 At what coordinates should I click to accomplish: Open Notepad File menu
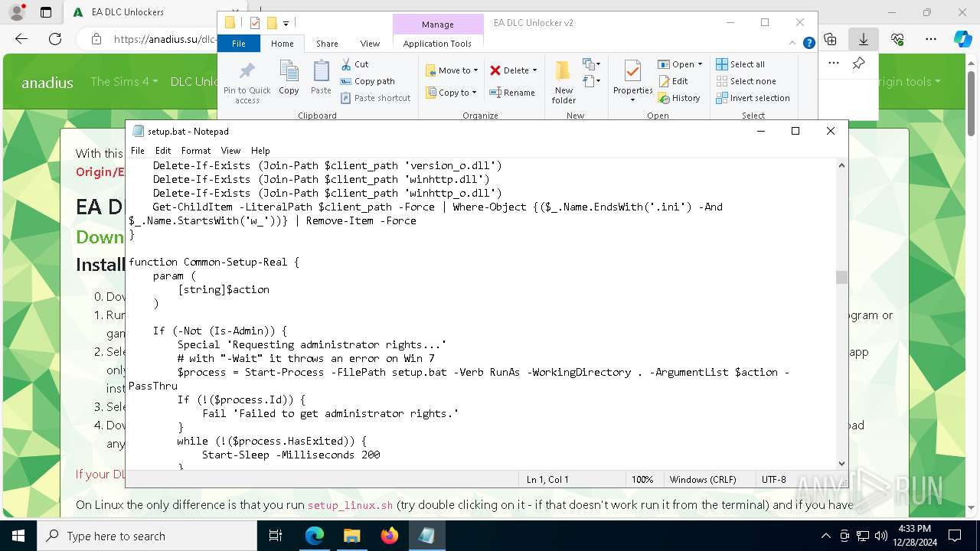(x=138, y=151)
